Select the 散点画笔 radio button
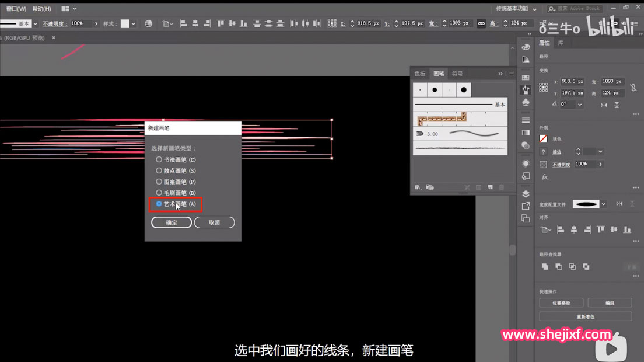The width and height of the screenshot is (644, 362). point(159,170)
